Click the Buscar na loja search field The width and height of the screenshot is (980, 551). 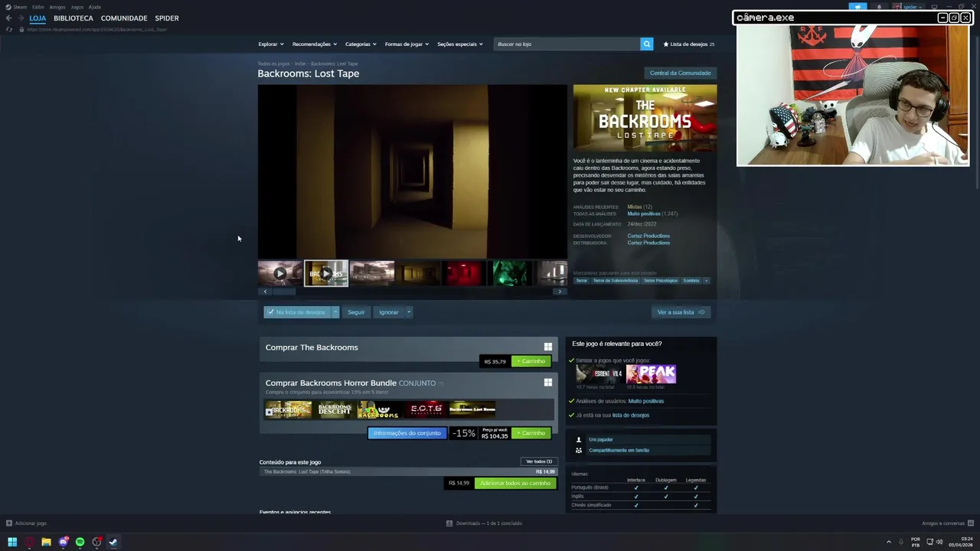pyautogui.click(x=567, y=44)
